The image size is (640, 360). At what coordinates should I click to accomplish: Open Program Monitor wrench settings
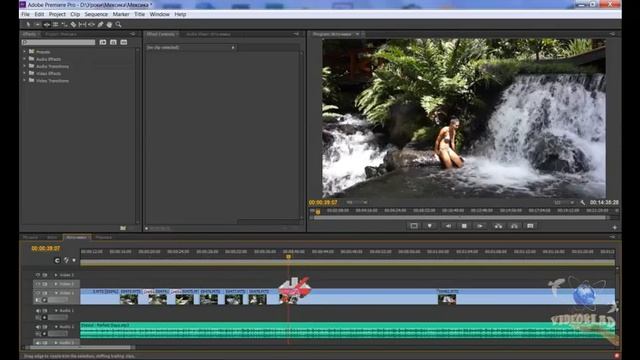(x=583, y=202)
